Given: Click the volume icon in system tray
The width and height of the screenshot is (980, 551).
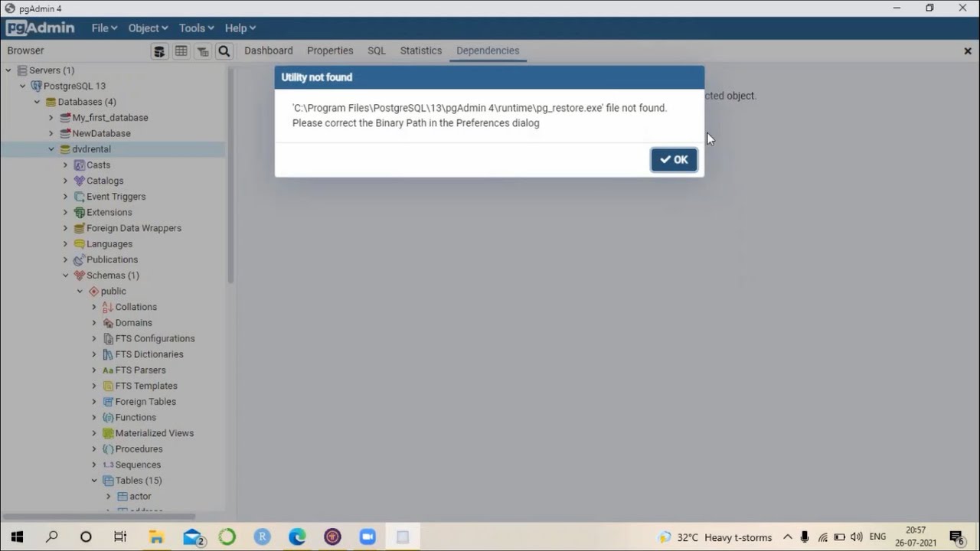Looking at the screenshot, I should pyautogui.click(x=857, y=537).
